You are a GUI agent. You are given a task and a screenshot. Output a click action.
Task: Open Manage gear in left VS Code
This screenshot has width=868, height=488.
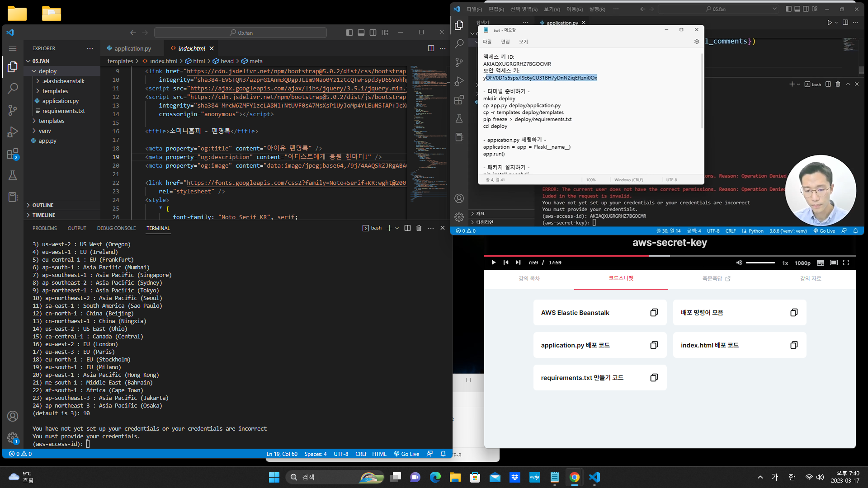click(x=13, y=437)
